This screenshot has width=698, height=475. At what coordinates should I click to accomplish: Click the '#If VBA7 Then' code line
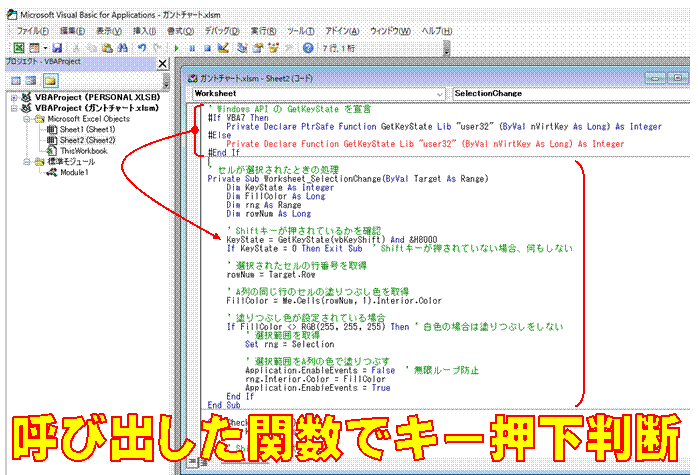click(x=238, y=118)
